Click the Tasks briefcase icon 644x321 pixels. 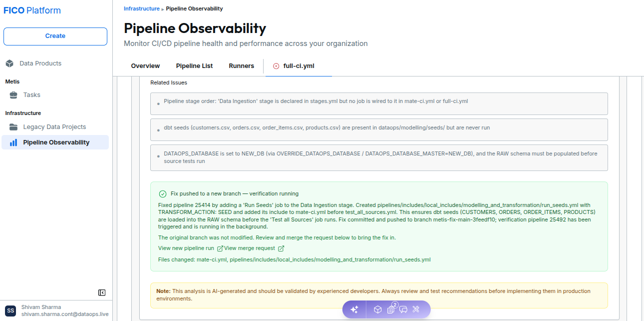(x=13, y=95)
